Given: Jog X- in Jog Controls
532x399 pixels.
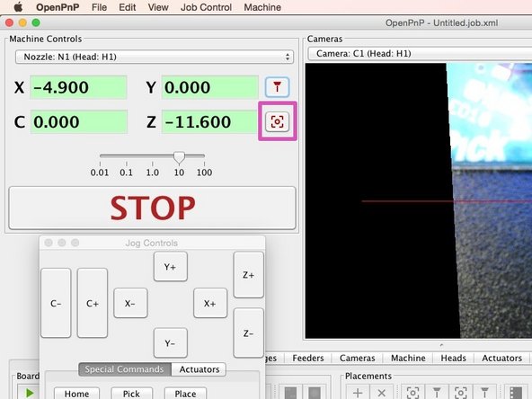Looking at the screenshot, I should click(130, 303).
